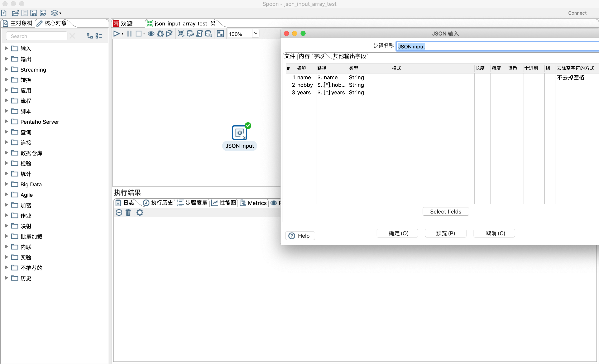Image resolution: width=599 pixels, height=364 pixels.
Task: Open the save file icon in top toolbar
Action: tap(34, 13)
